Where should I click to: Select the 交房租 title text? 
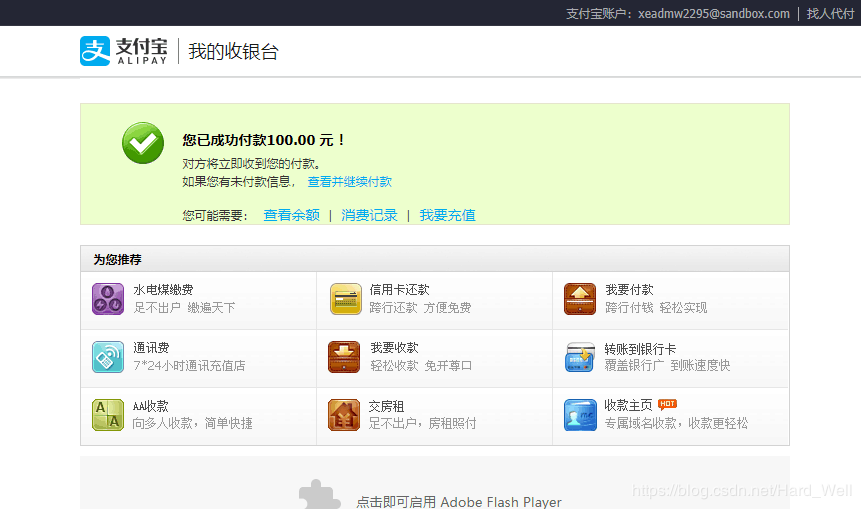tap(386, 406)
